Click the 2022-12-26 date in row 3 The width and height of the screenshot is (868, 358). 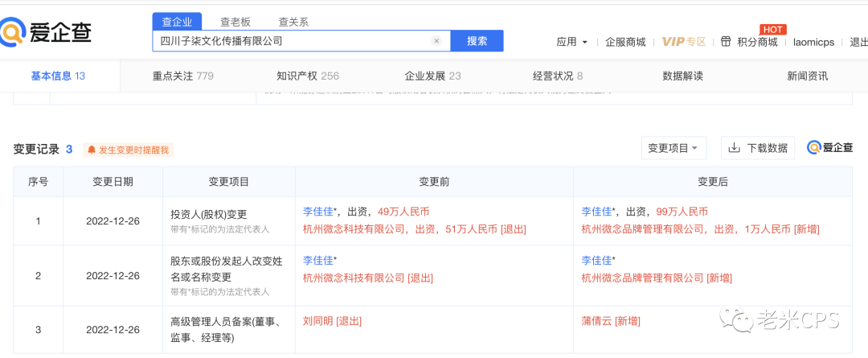pyautogui.click(x=113, y=330)
